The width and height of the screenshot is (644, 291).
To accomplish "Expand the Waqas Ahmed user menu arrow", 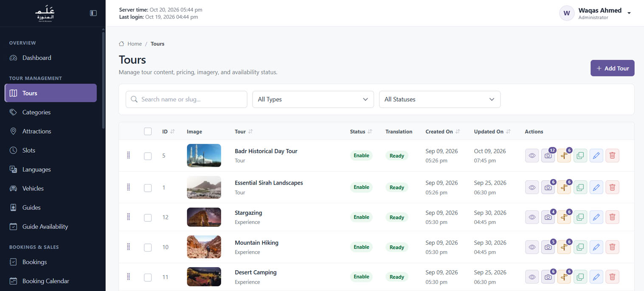I will [x=629, y=13].
